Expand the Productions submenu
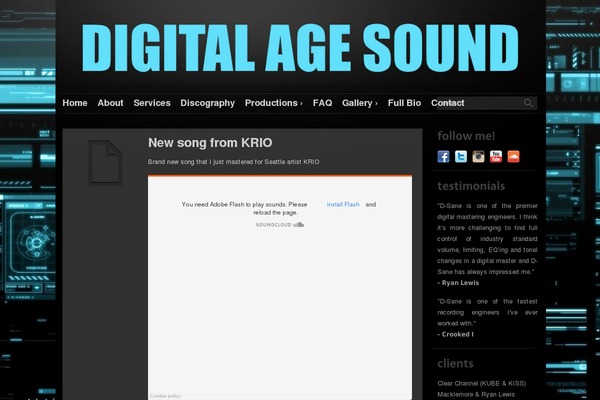 [x=274, y=103]
